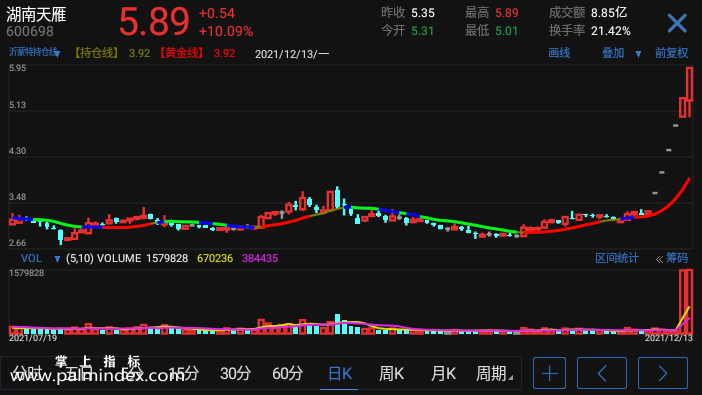Click the 昨收 value 5.35
The image size is (702, 395).
pos(423,13)
